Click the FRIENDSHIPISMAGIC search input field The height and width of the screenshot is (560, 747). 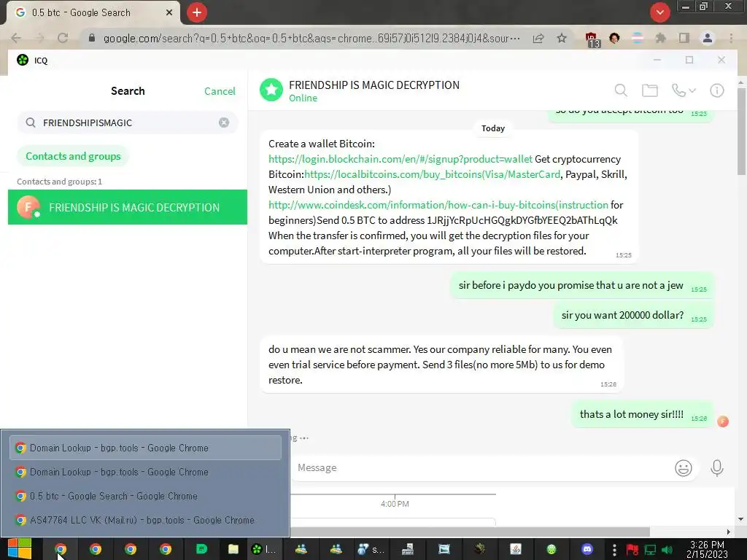pos(128,122)
